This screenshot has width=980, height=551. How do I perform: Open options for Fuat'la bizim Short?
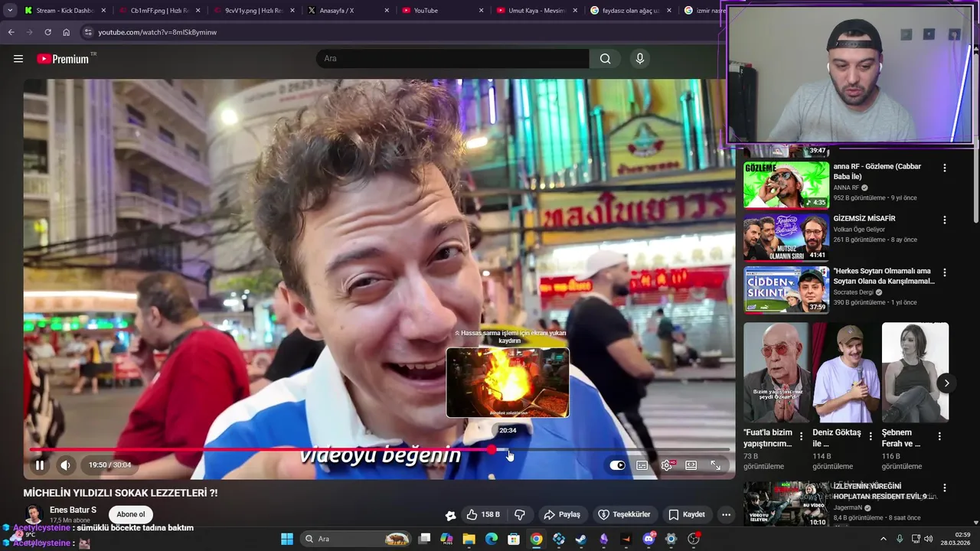pyautogui.click(x=801, y=436)
